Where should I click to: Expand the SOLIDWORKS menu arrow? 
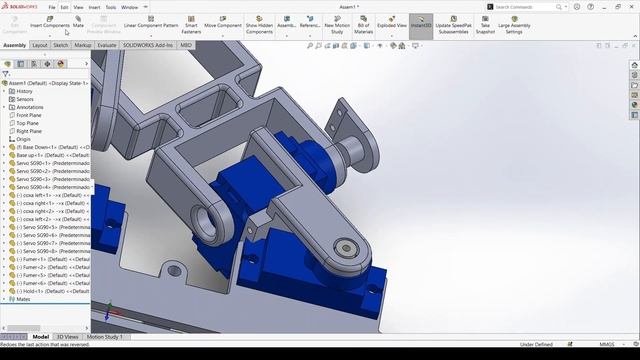(145, 7)
